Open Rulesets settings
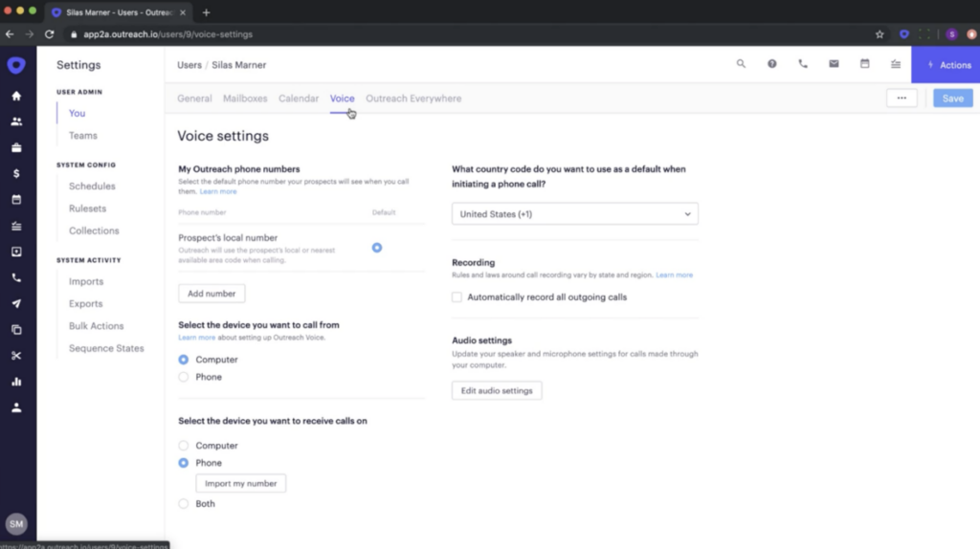Image resolution: width=980 pixels, height=549 pixels. click(x=87, y=209)
